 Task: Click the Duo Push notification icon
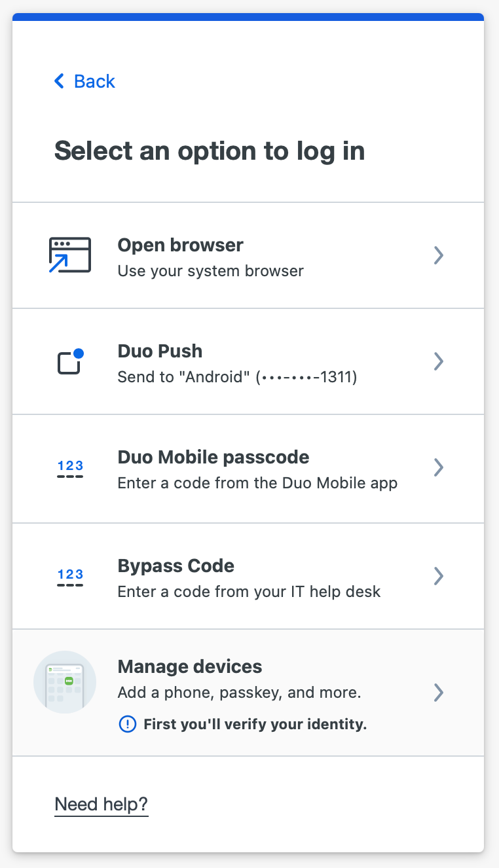(70, 361)
